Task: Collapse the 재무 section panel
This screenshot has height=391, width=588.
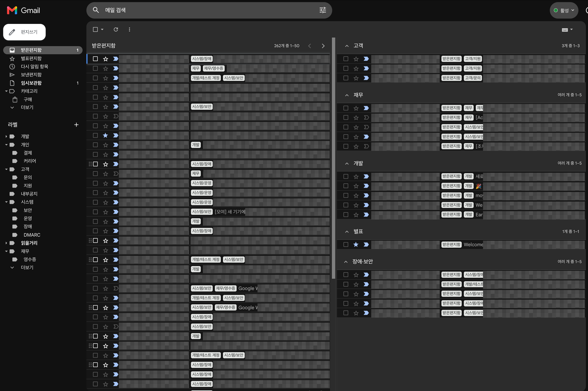Action: pyautogui.click(x=346, y=95)
